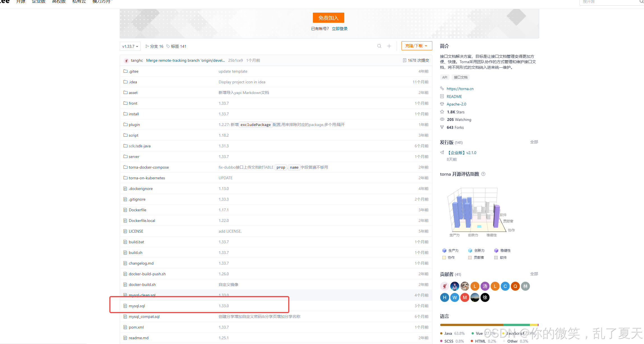Click the 免费加入 button
Viewport: 644px width, 344px height.
point(328,18)
